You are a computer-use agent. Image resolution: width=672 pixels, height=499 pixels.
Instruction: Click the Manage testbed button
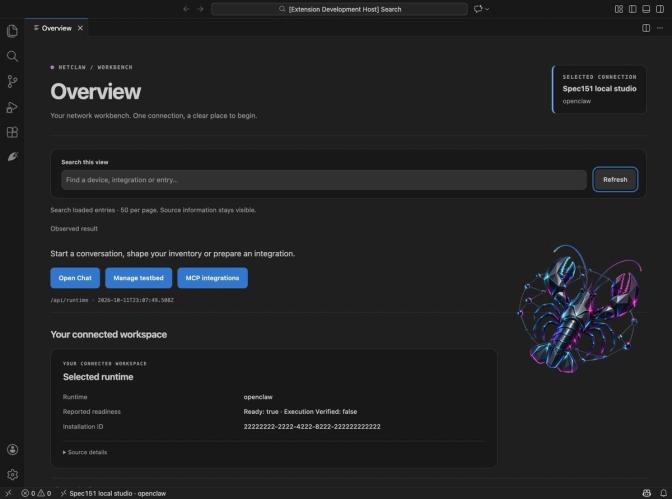138,278
